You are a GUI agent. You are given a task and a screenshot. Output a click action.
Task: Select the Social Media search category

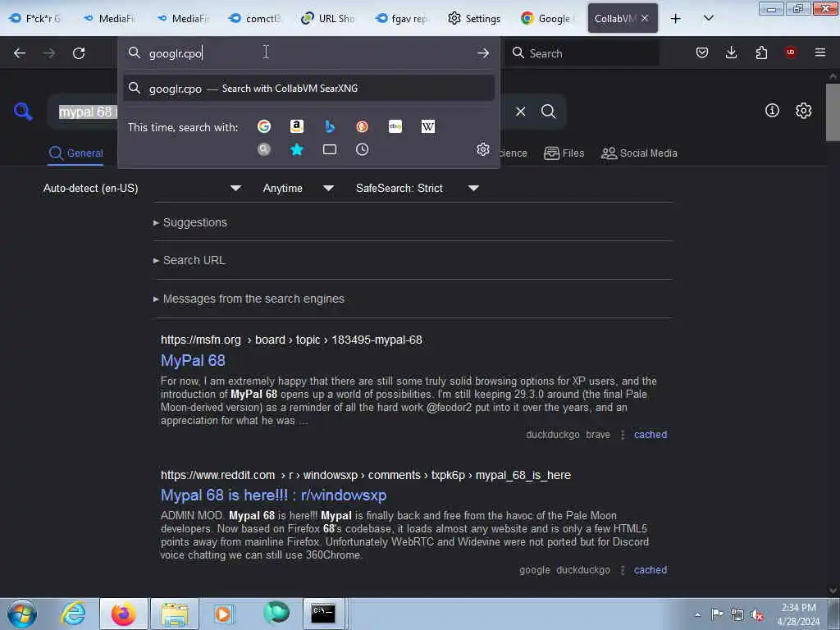(x=639, y=153)
